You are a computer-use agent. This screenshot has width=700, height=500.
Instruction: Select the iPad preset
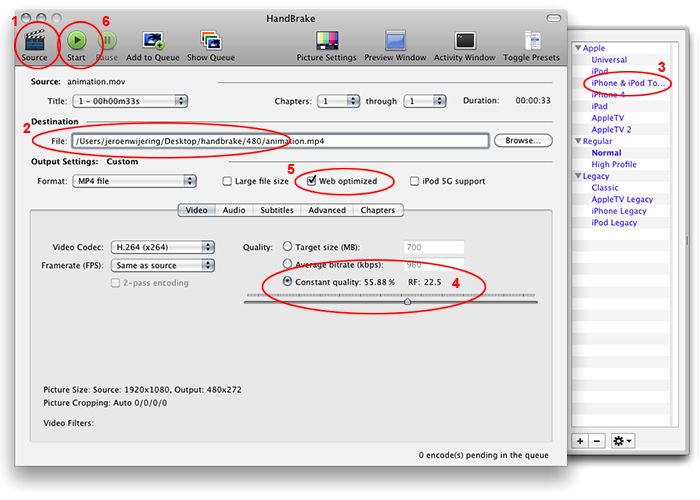coord(599,106)
